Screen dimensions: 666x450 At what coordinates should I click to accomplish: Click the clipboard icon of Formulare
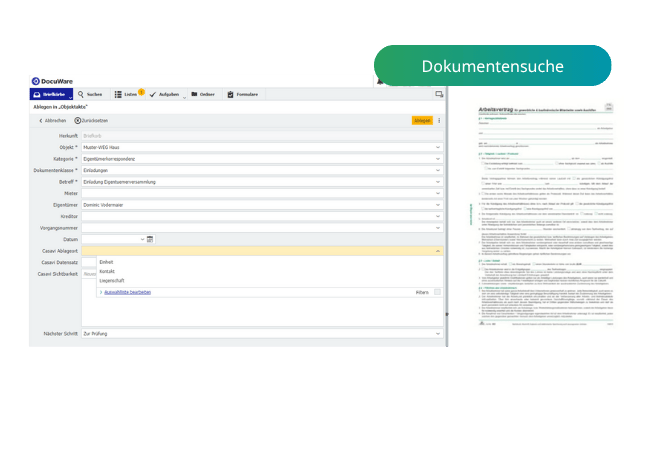point(230,94)
